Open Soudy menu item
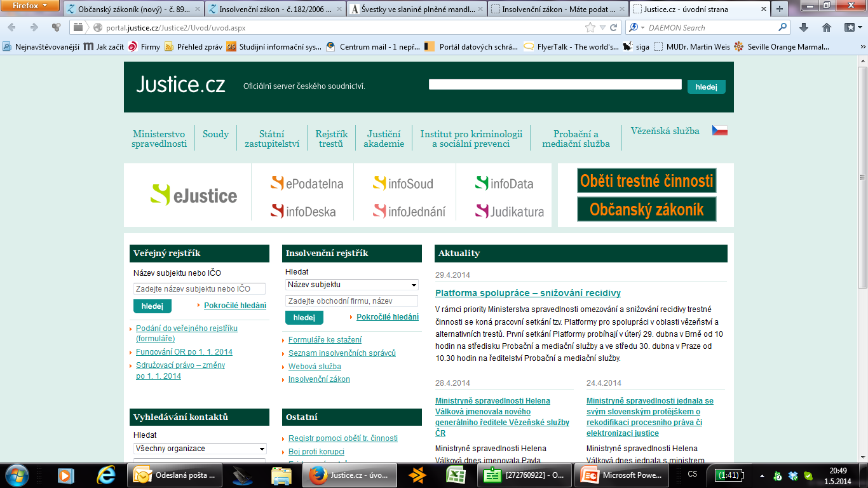 point(215,134)
